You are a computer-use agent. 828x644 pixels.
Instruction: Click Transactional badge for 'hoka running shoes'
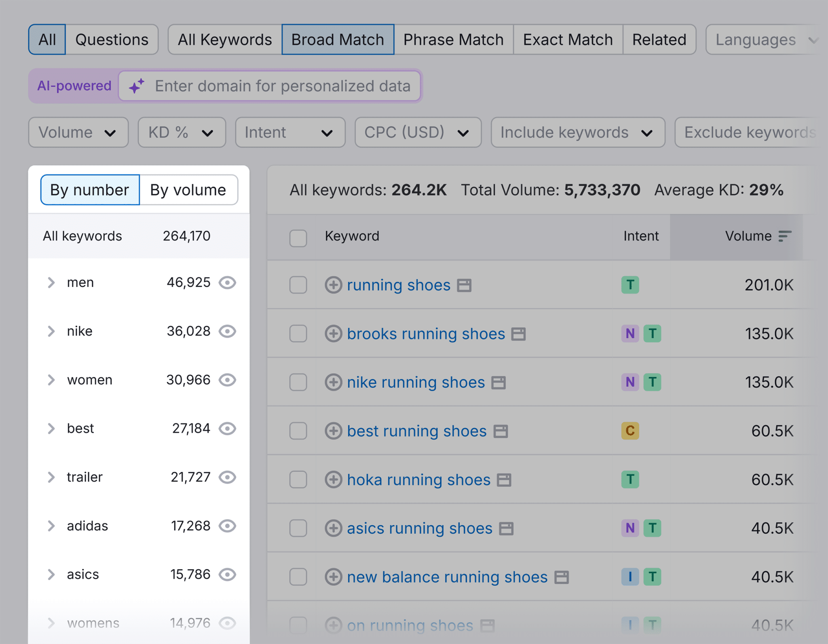[x=630, y=480]
